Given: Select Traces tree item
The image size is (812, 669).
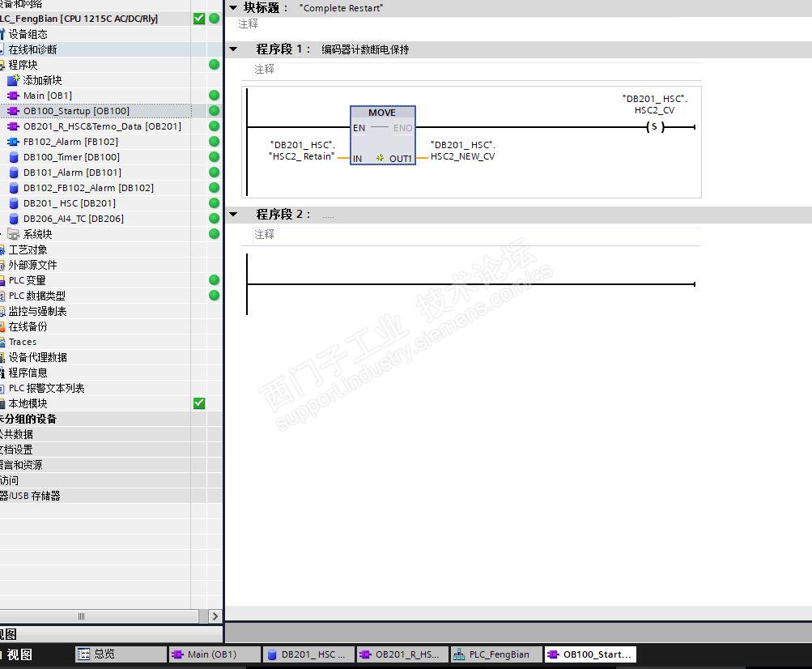Looking at the screenshot, I should pos(23,342).
